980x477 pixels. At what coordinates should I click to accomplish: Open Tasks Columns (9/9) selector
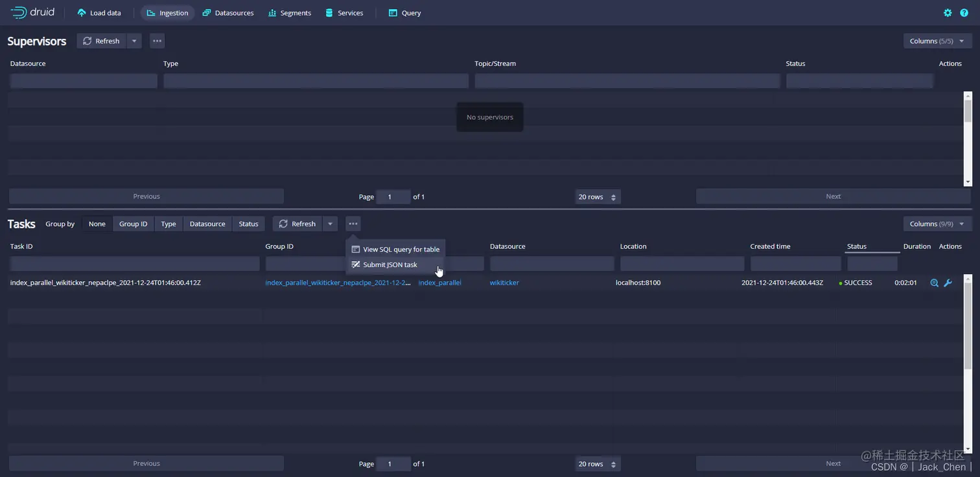937,224
